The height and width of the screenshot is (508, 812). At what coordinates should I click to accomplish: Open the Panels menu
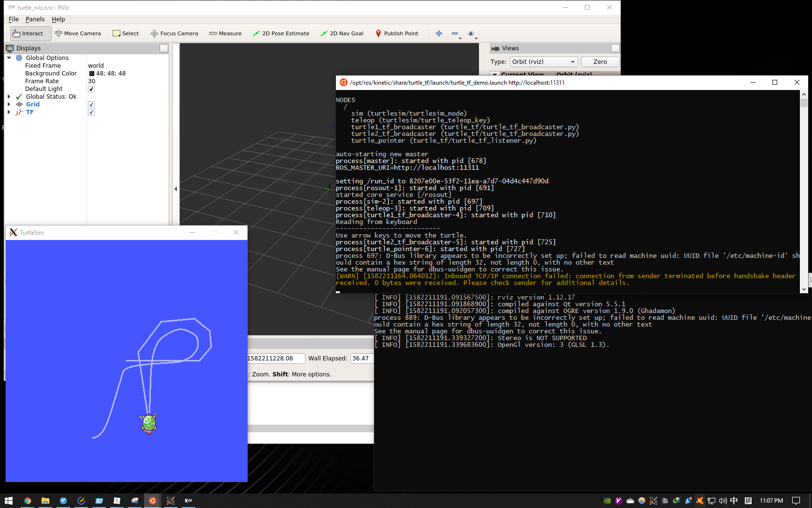click(x=35, y=19)
